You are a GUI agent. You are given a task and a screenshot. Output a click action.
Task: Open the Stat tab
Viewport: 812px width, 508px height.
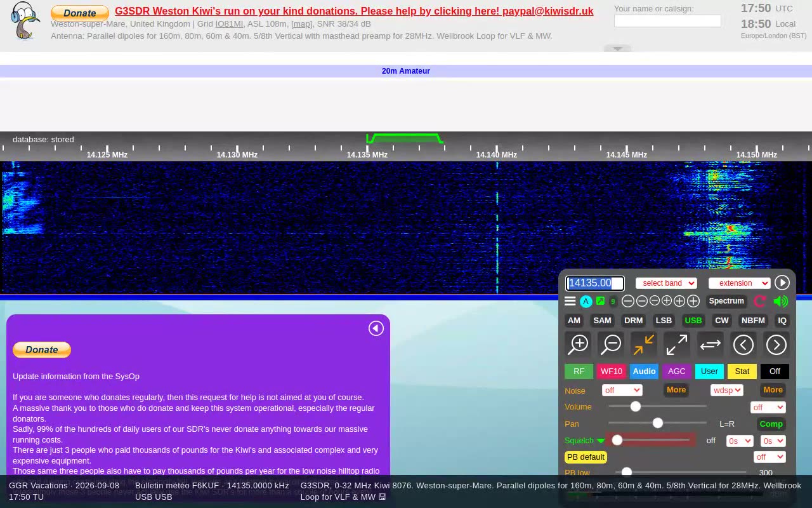(742, 371)
